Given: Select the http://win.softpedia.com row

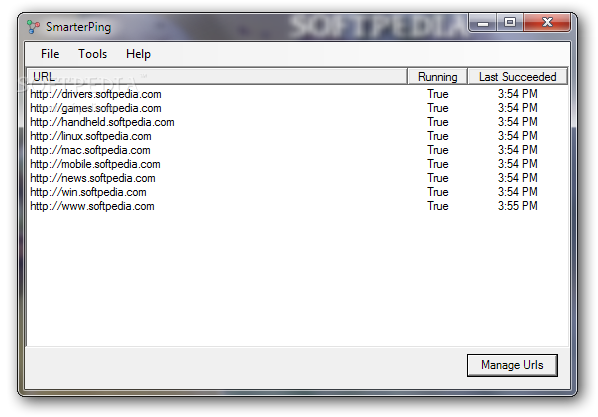Looking at the screenshot, I should click(x=297, y=192).
